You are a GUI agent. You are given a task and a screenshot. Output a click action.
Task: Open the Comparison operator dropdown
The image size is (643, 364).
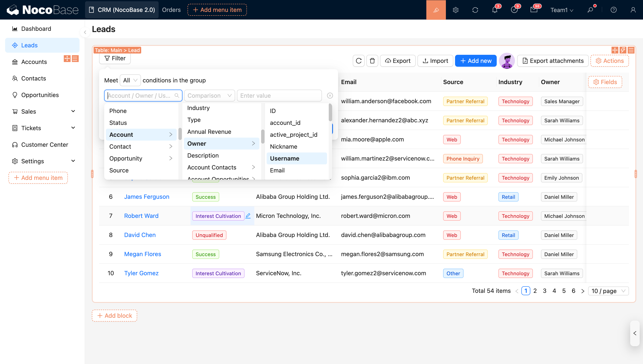point(209,96)
